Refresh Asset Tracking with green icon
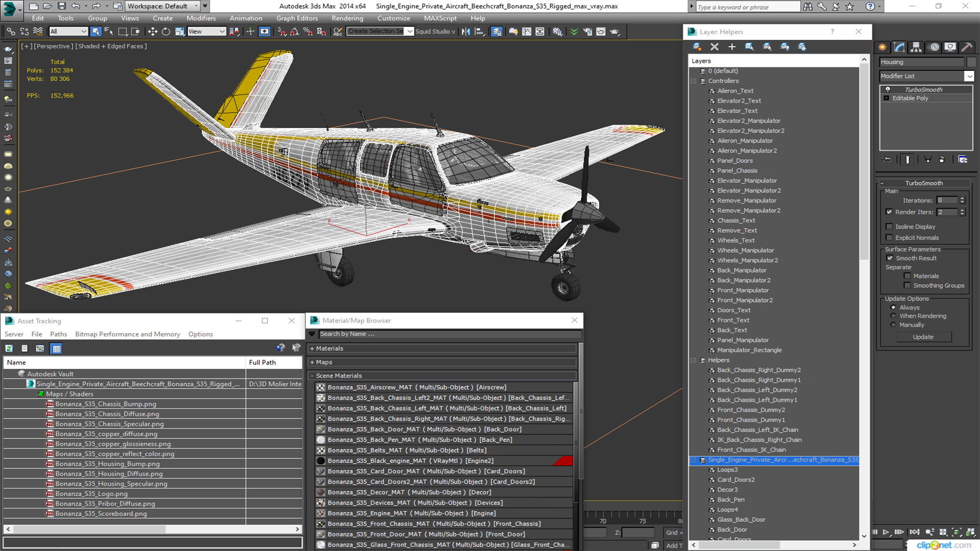Screen dimensions: 980x551 tap(9, 348)
